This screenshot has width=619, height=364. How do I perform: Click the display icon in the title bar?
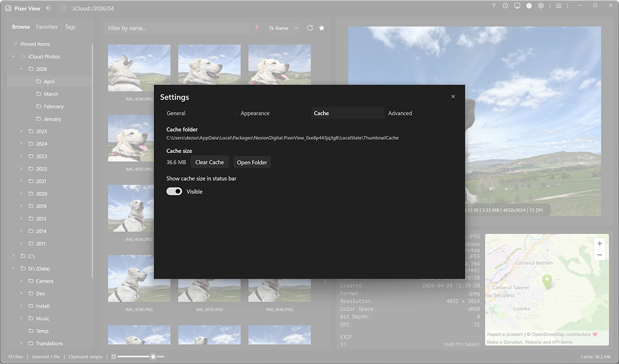517,6
